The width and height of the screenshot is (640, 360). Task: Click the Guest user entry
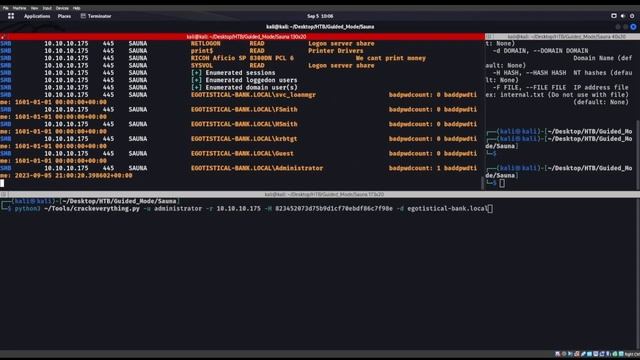pyautogui.click(x=242, y=154)
